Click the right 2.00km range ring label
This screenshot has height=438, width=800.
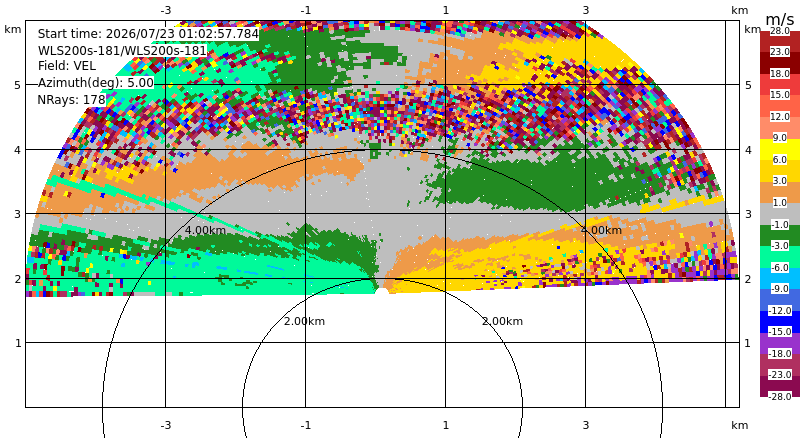[x=503, y=321]
